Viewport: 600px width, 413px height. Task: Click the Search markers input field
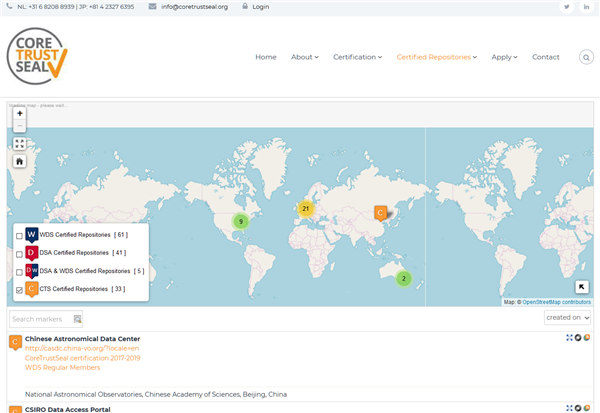click(41, 319)
